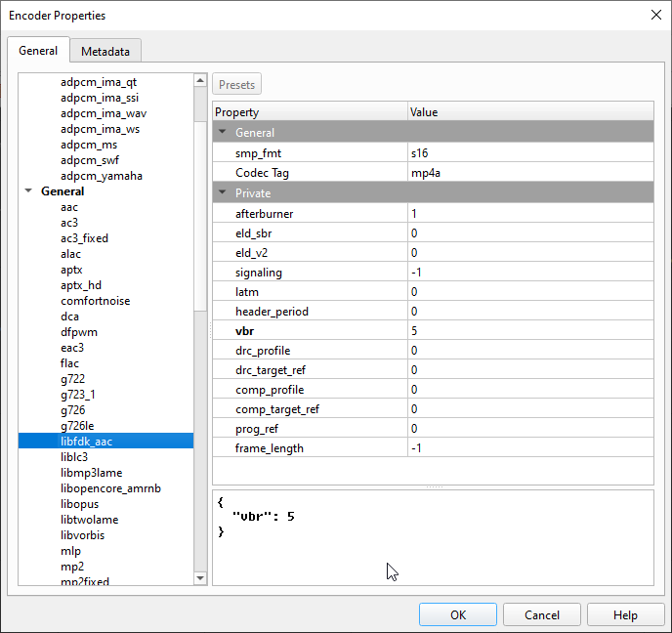Open Help for encoder properties
This screenshot has width=672, height=633.
(x=625, y=615)
